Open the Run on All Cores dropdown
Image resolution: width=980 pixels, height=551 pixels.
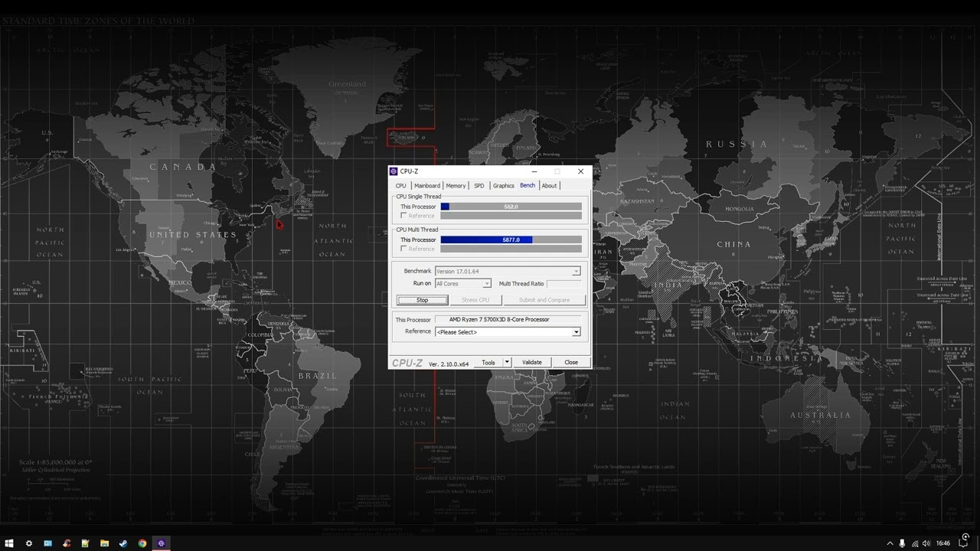coord(463,284)
